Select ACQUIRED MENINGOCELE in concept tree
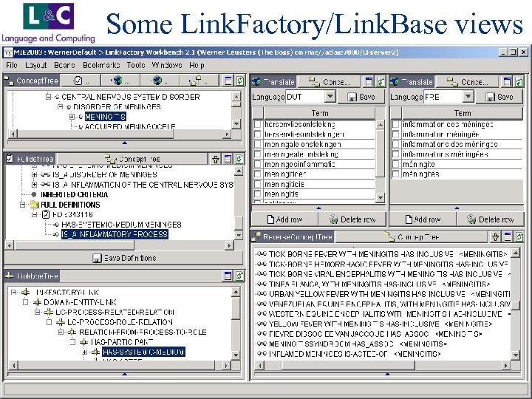Viewport: 532px width, 399px height. (130, 126)
